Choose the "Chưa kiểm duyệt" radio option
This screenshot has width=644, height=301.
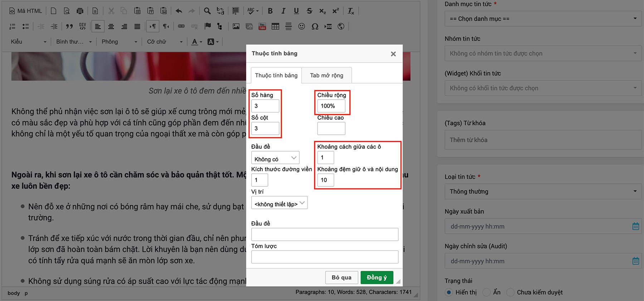511,292
